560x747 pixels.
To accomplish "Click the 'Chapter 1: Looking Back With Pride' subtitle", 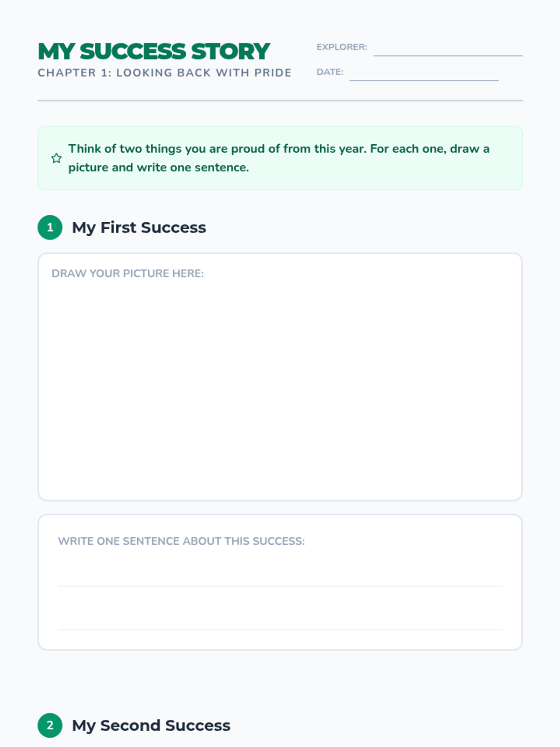I will coord(164,73).
